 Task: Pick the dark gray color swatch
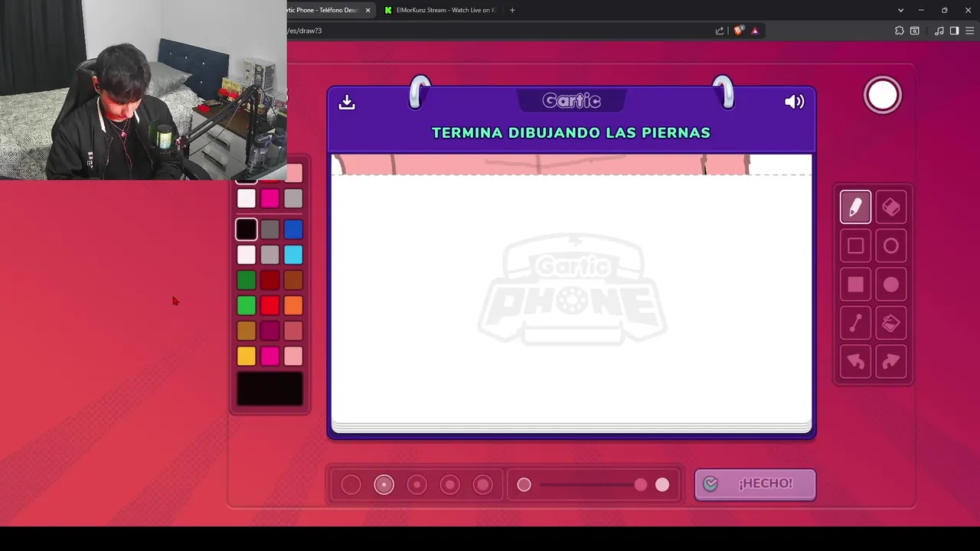coord(269,230)
